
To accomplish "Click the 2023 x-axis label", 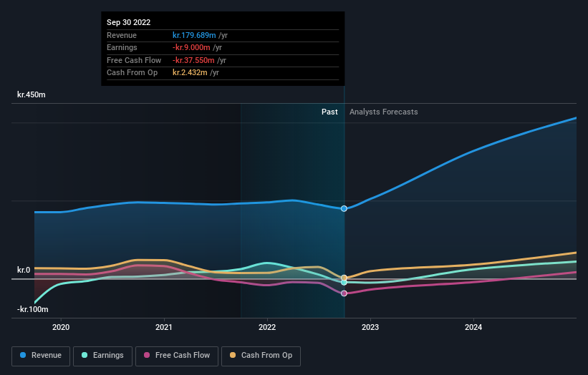I will 370,327.
